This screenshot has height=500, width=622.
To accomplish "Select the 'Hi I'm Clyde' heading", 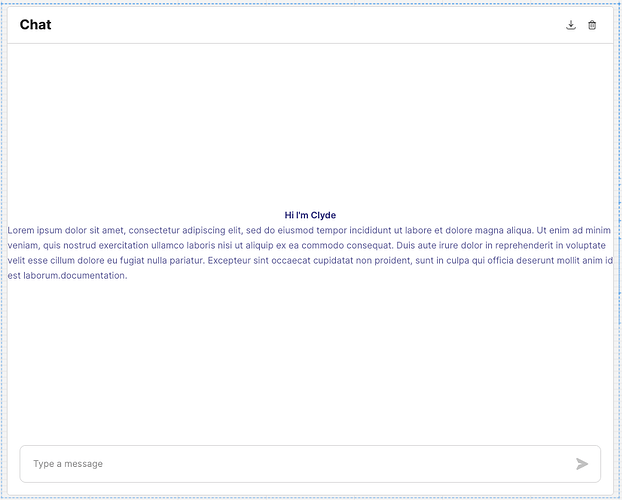I will (x=310, y=215).
